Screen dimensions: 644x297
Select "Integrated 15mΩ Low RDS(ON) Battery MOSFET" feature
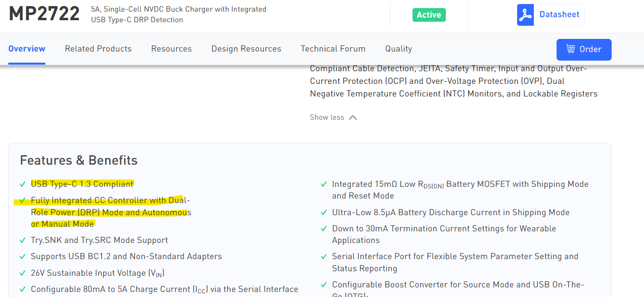(460, 190)
